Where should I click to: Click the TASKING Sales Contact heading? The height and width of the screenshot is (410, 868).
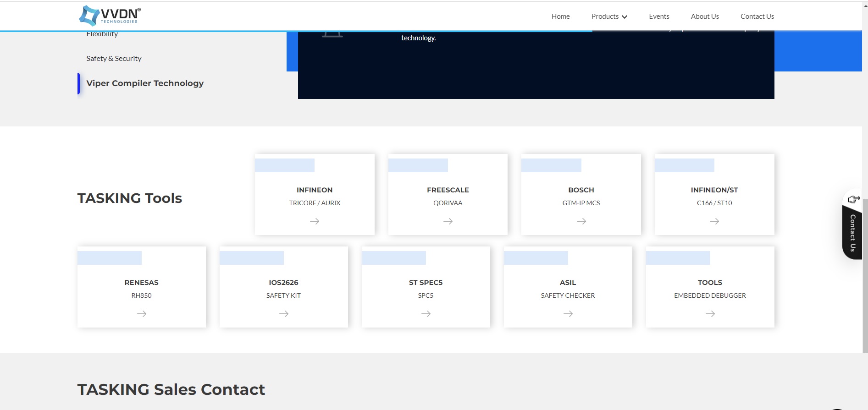171,389
